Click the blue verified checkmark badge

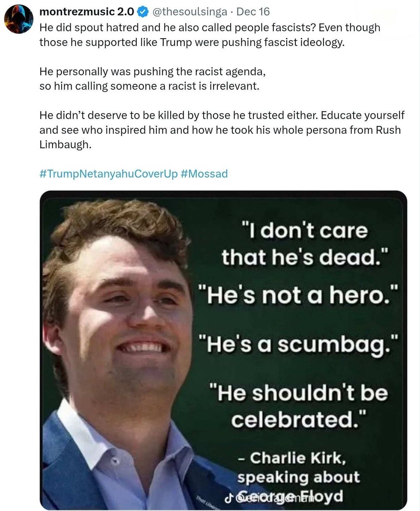(142, 12)
